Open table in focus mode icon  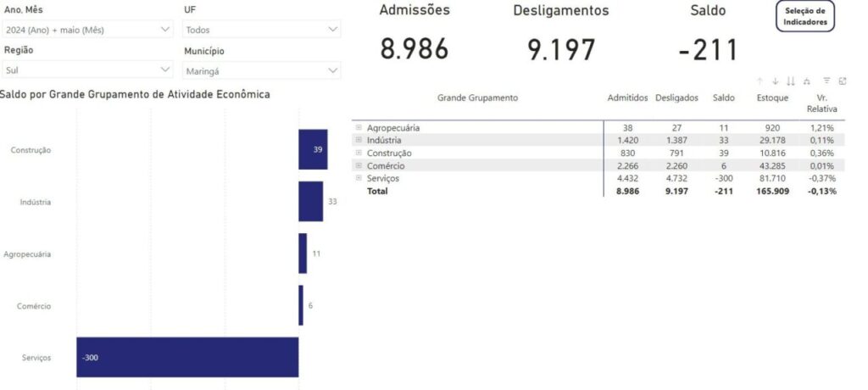[x=842, y=81]
